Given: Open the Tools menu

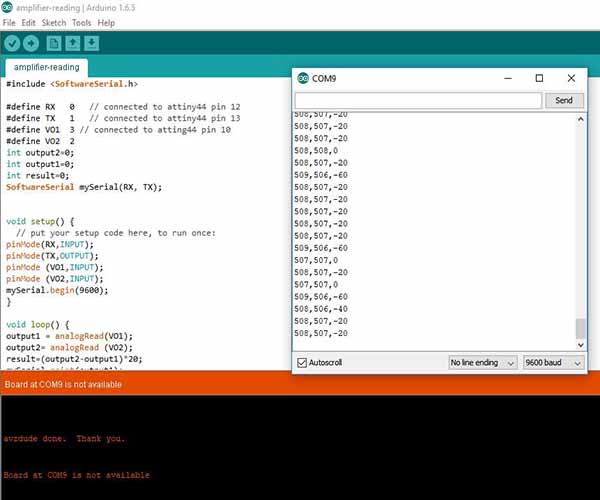Looking at the screenshot, I should coord(82,23).
